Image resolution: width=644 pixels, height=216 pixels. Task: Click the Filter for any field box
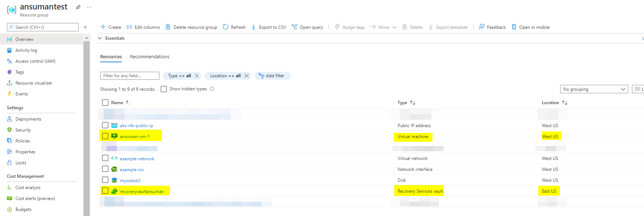129,76
